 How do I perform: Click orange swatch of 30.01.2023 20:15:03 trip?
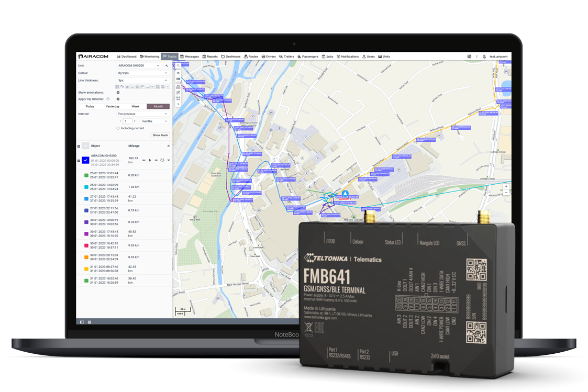tap(86, 257)
